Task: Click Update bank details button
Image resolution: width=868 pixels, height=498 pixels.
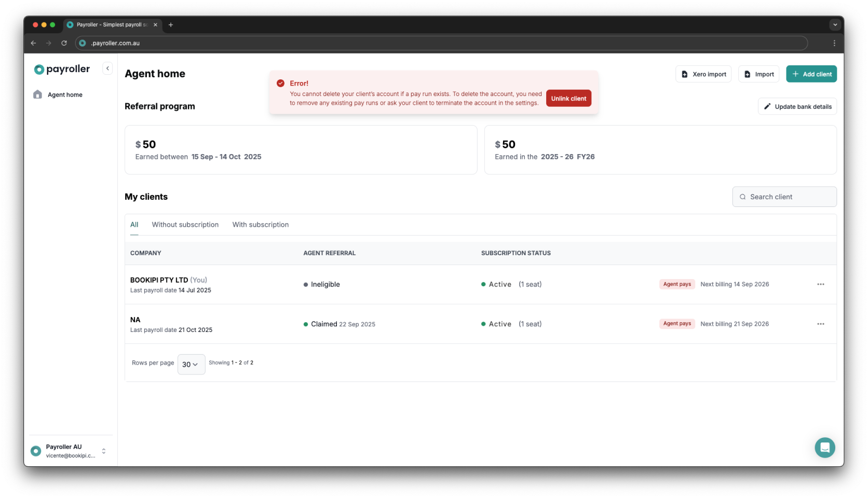Action: [x=797, y=106]
